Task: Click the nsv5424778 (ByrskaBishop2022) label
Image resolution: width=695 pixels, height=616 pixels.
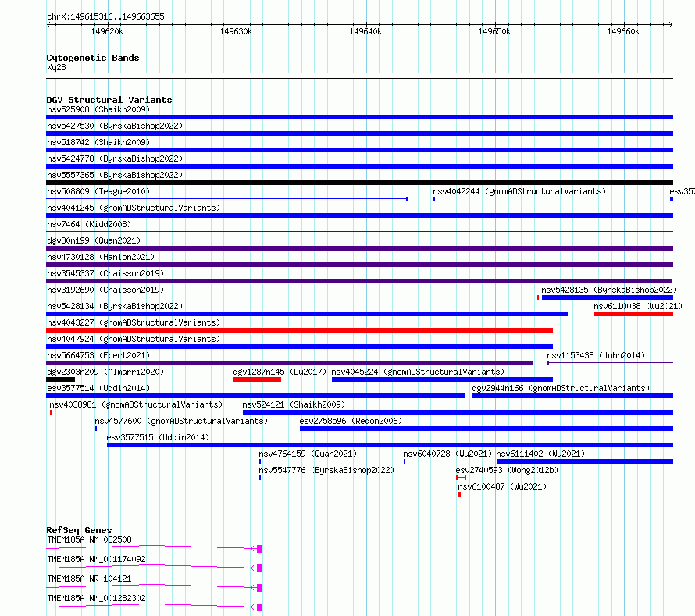Action: pos(115,158)
